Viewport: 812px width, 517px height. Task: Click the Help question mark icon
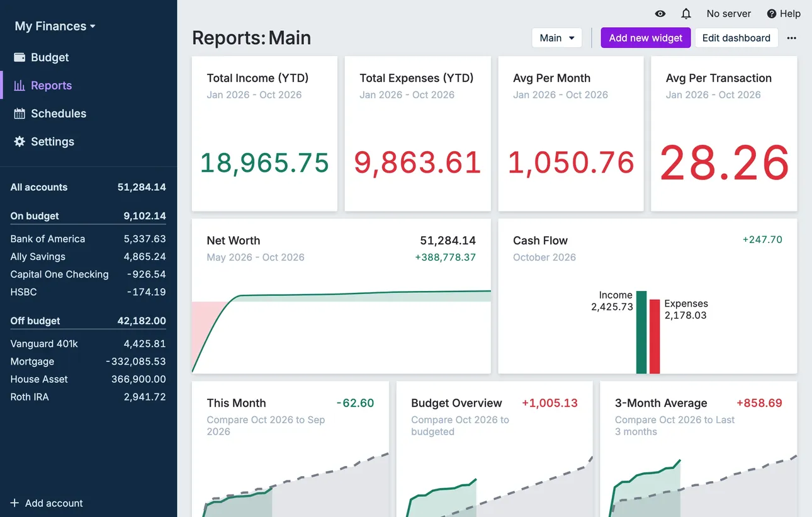(772, 14)
